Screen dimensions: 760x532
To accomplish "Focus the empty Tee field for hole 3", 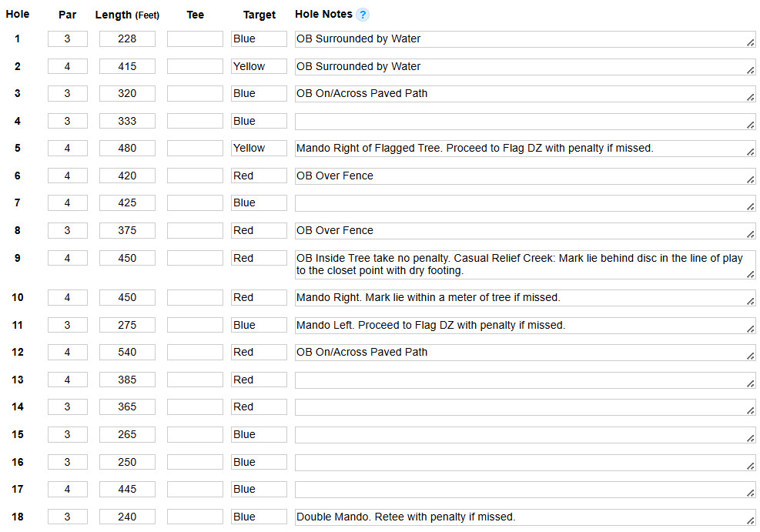I will 195,93.
